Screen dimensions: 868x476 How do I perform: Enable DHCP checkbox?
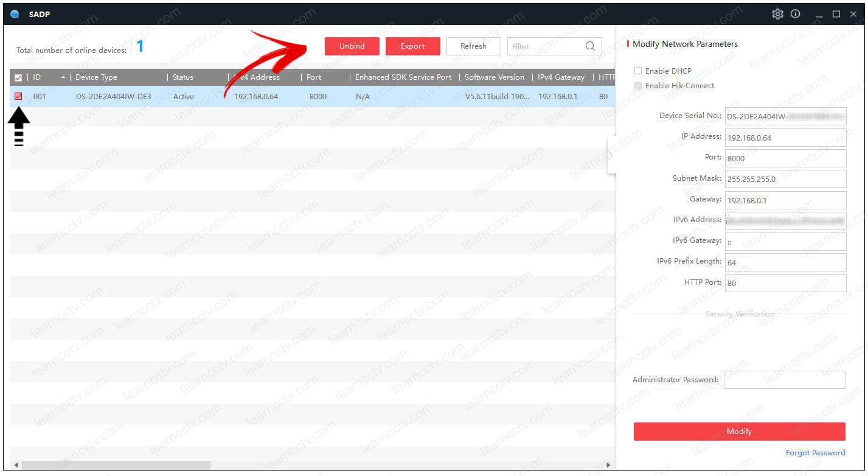click(x=638, y=71)
